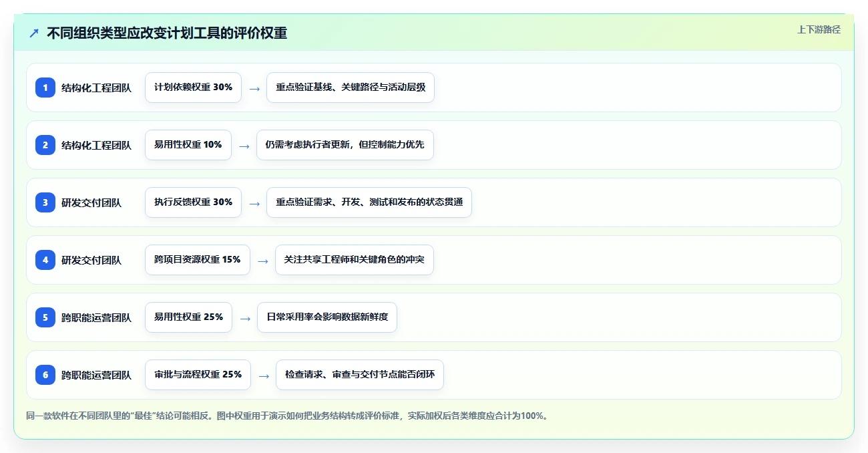Select the 跨项目资源权重 15% chip
The image size is (868, 453).
click(198, 260)
